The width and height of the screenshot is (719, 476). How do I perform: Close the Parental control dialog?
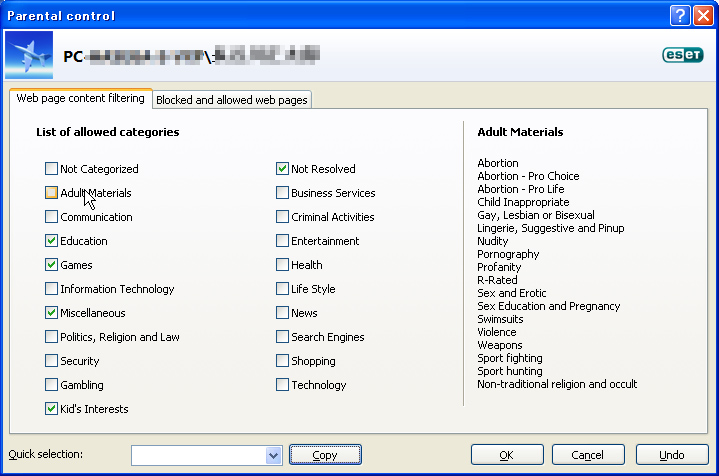[x=703, y=16]
